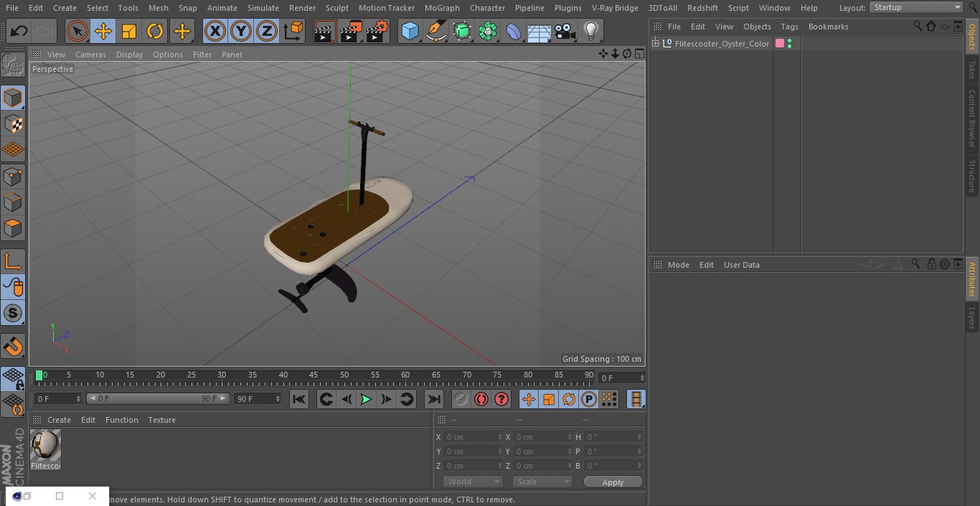Select the Flitescooter_Oyster_Color object
Viewport: 980px width, 506px height.
(x=722, y=44)
